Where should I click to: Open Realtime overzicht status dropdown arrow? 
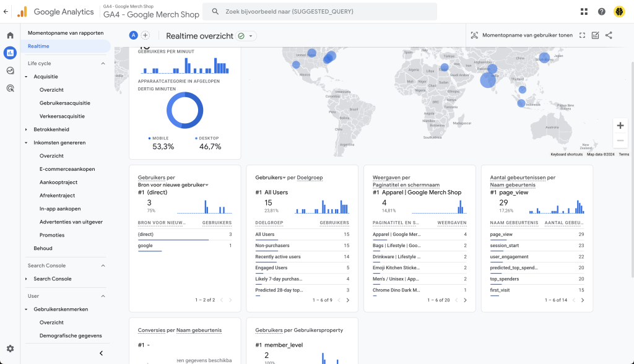251,36
